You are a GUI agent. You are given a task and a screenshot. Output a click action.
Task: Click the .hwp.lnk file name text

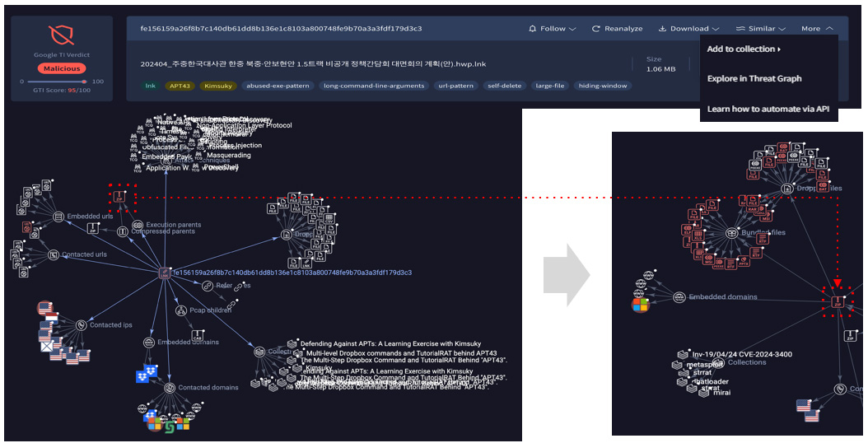tap(313, 64)
